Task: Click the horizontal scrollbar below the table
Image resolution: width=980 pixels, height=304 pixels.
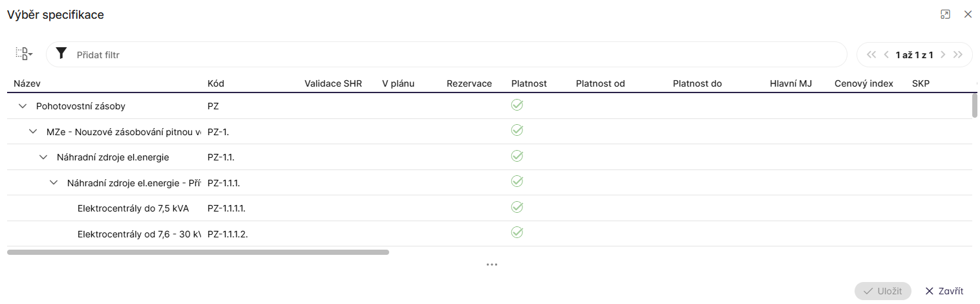Action: [198, 252]
